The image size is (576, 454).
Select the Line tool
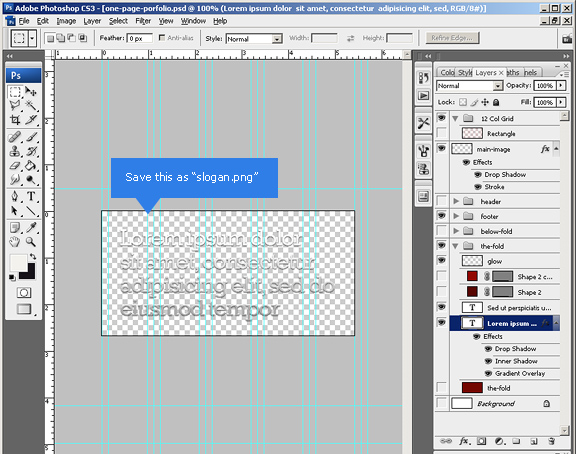[x=31, y=211]
